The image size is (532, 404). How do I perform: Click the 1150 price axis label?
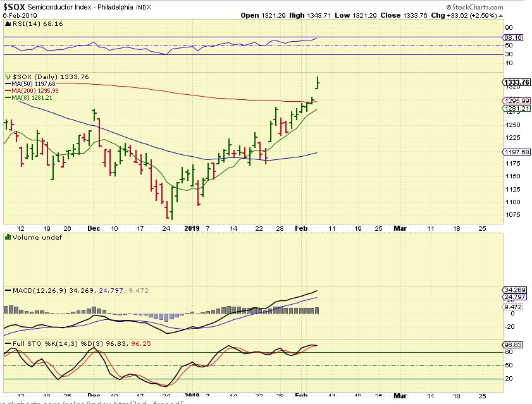tap(512, 176)
